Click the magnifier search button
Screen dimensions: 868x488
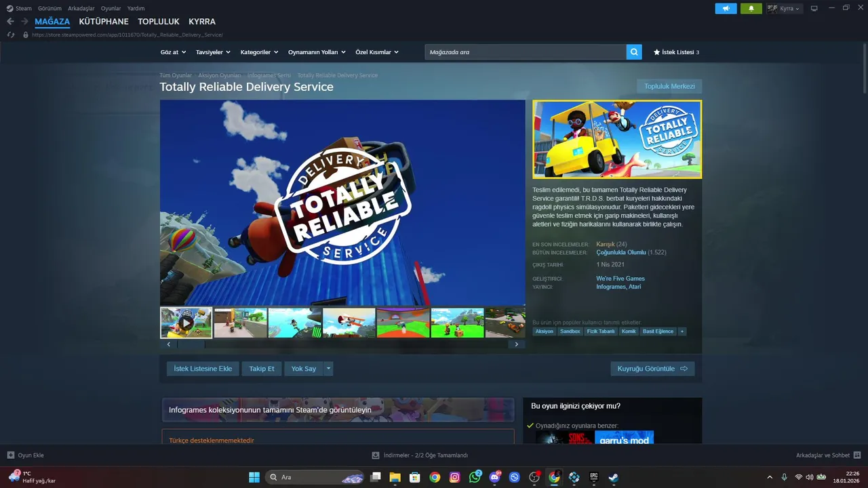click(634, 52)
